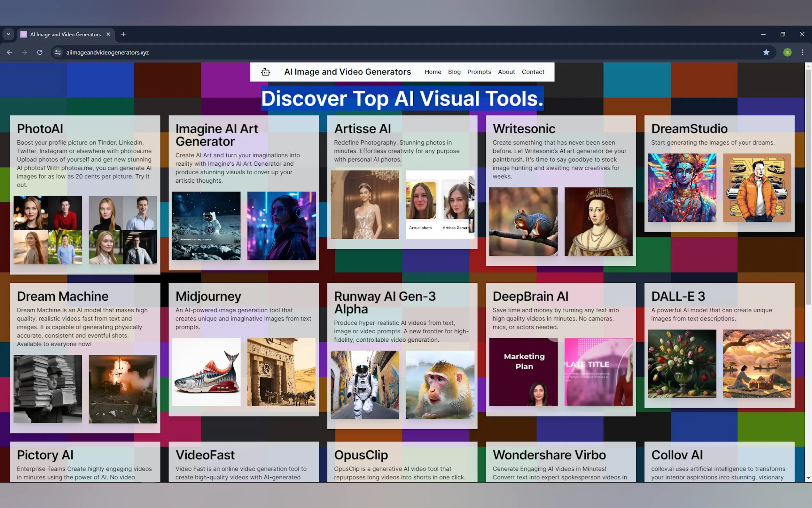Open the DreamStudio orange jacket thumbnail
This screenshot has width=812, height=508.
coord(757,187)
